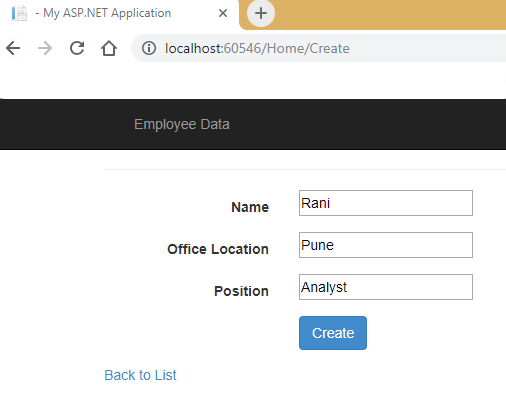Screen dimensions: 506x395
Task: Close the My ASP.NET Application tab
Action: point(223,13)
